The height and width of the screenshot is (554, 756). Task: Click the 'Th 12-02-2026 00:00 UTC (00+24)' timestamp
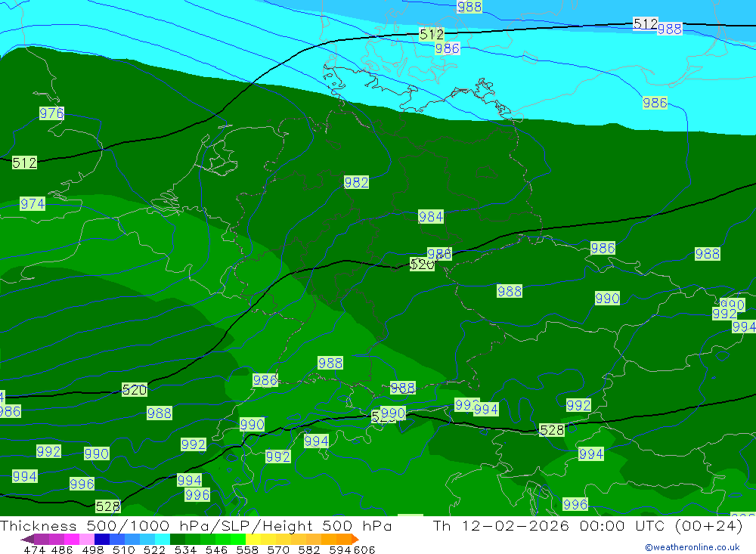tap(587, 525)
